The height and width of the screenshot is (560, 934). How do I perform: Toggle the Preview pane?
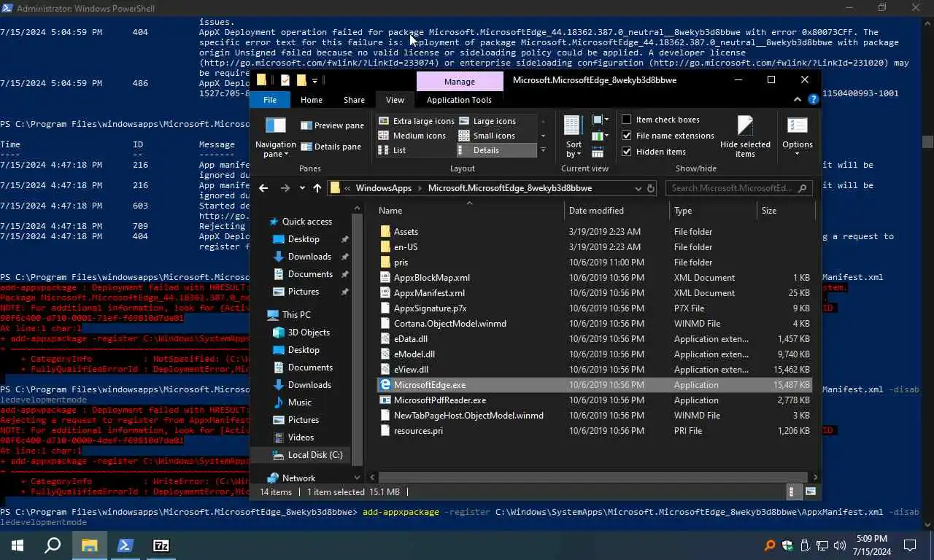point(332,125)
